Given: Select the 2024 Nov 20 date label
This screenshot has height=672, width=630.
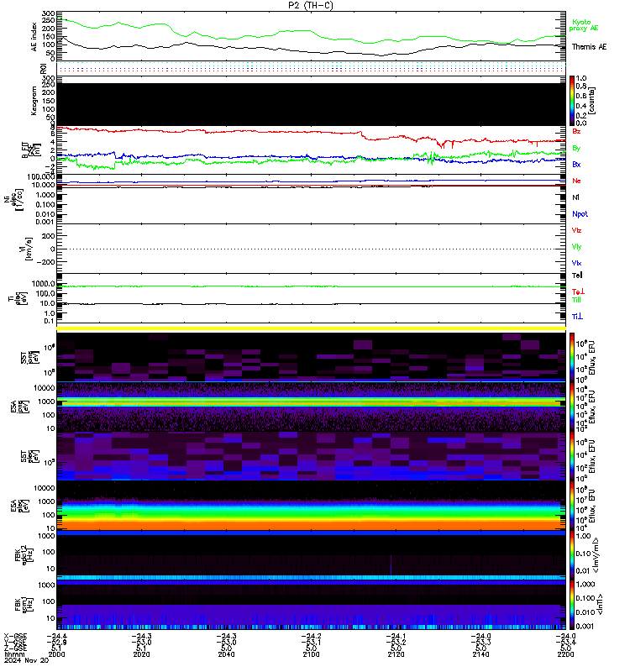Looking at the screenshot, I should pos(26,660).
